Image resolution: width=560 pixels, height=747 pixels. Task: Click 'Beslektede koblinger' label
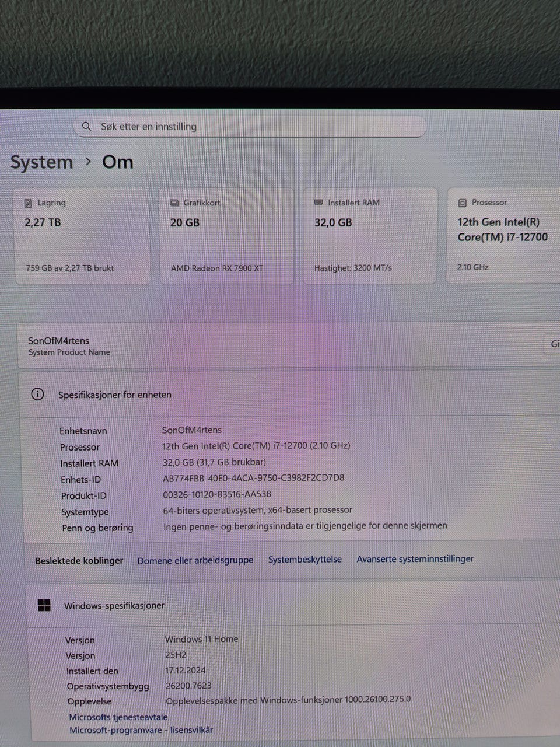[79, 561]
